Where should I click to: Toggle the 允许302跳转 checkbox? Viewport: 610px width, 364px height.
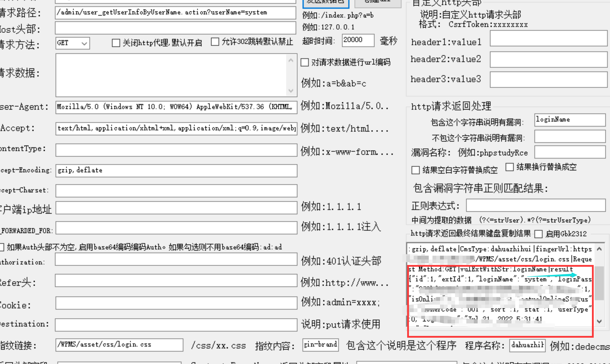click(x=215, y=42)
